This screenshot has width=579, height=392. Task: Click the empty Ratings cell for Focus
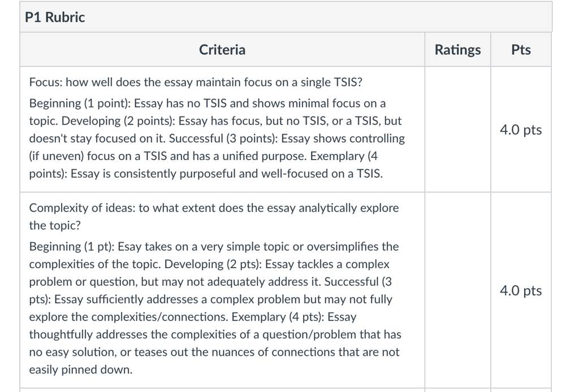click(457, 130)
